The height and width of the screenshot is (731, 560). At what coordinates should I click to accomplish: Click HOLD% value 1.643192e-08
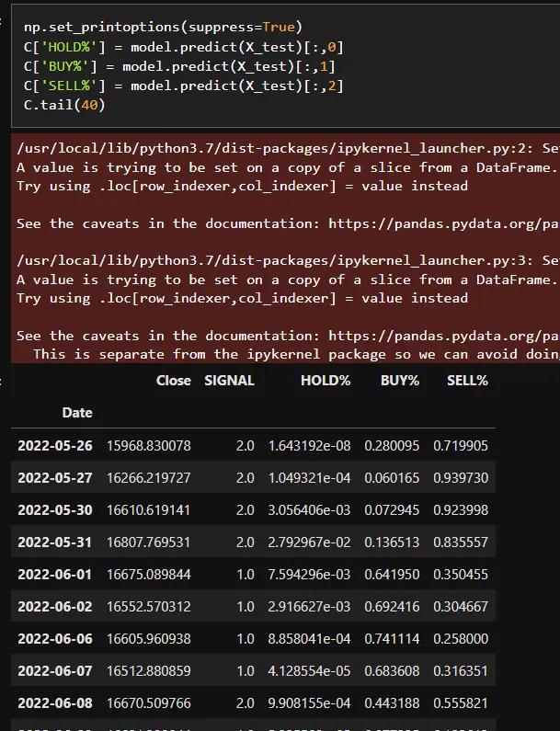[x=309, y=446]
